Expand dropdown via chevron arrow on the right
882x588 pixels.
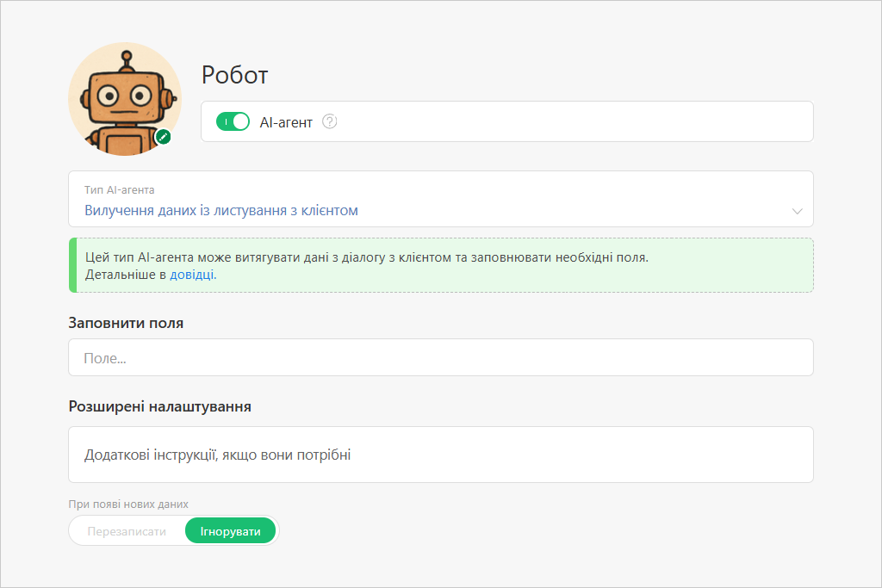click(797, 212)
